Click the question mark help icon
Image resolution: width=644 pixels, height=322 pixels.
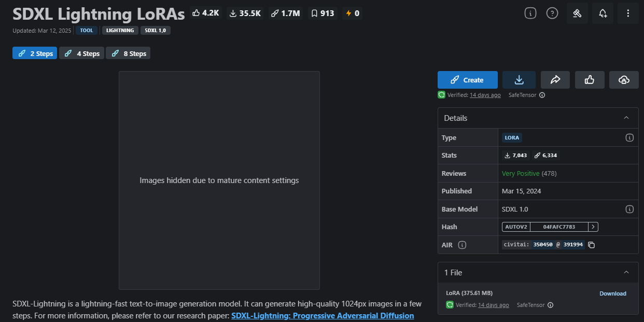552,13
